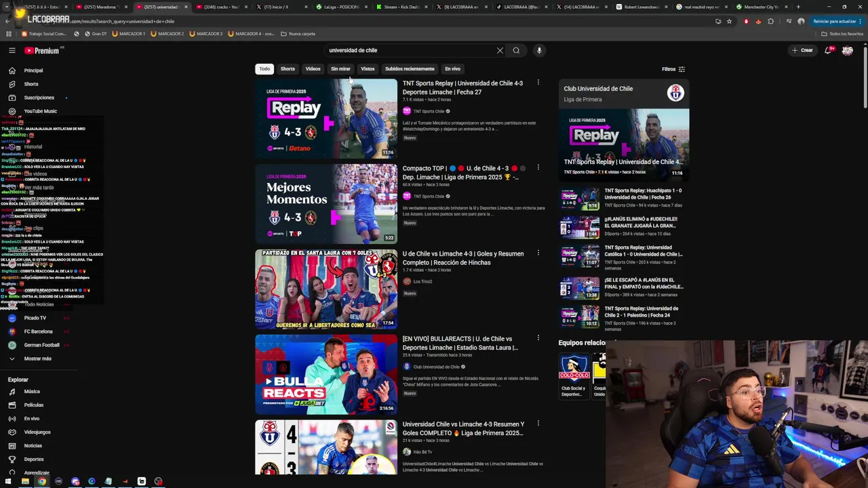This screenshot has width=868, height=488.
Task: Bookmark this page with the star icon
Action: [x=729, y=21]
